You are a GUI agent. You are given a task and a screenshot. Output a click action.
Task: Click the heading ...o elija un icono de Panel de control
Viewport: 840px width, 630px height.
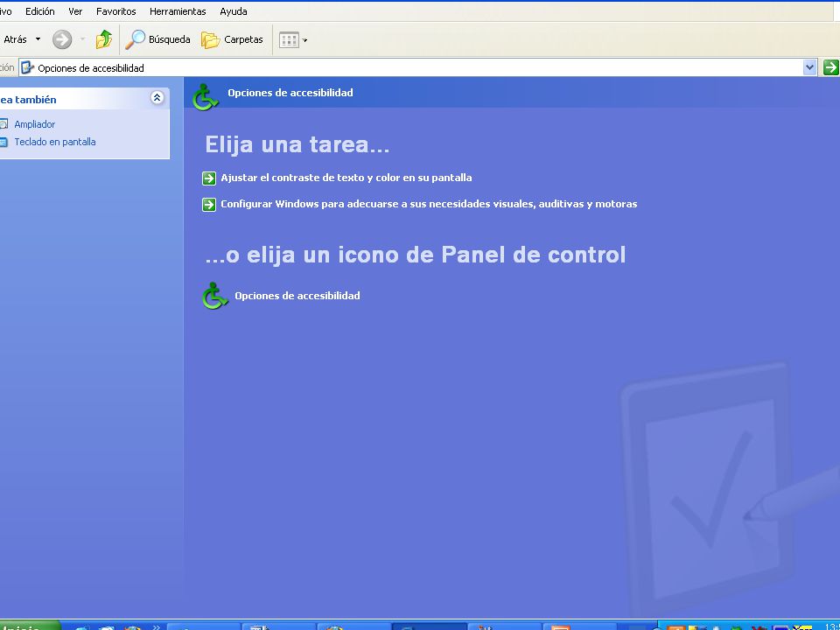415,255
